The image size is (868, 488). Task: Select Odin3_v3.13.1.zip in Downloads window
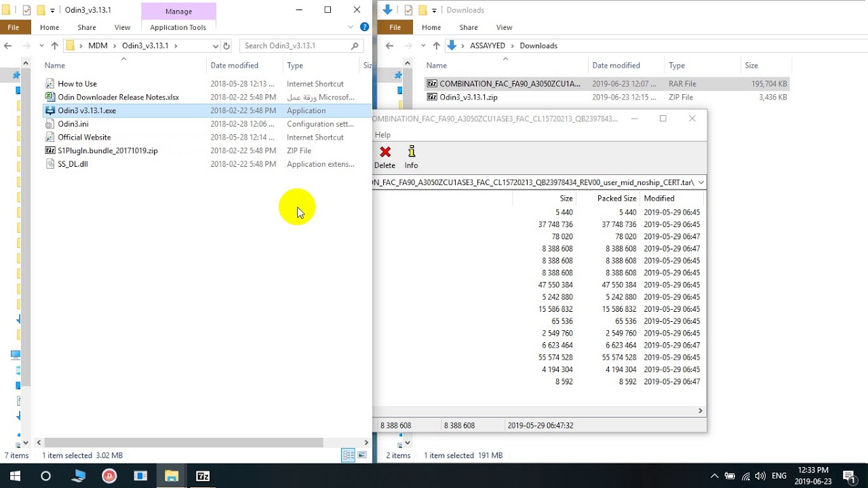pos(462,98)
